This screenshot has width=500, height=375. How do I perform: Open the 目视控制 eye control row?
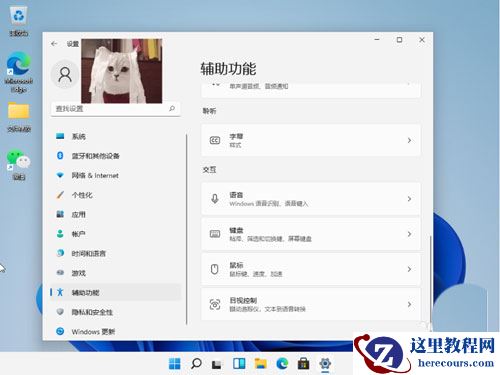point(311,304)
